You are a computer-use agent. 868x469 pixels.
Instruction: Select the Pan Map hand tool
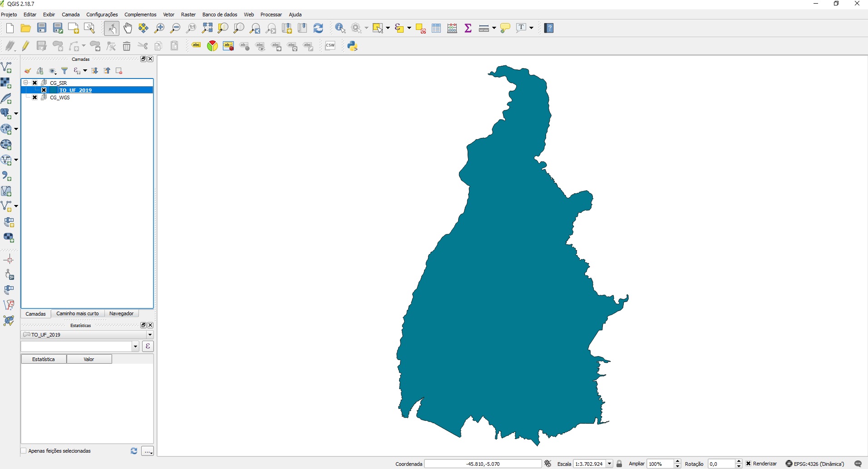coord(128,28)
